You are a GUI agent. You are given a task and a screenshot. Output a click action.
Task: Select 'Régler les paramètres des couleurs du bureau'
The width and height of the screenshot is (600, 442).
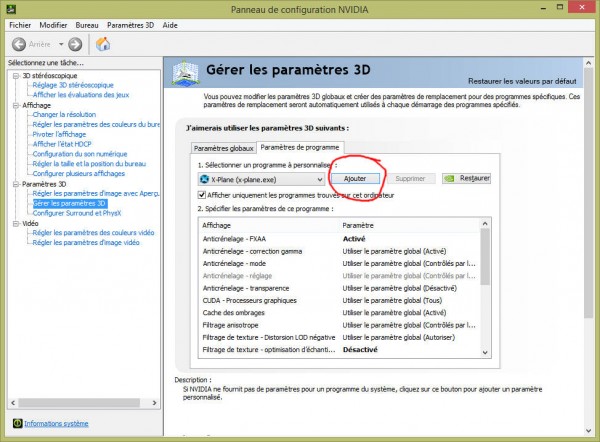(x=96, y=124)
